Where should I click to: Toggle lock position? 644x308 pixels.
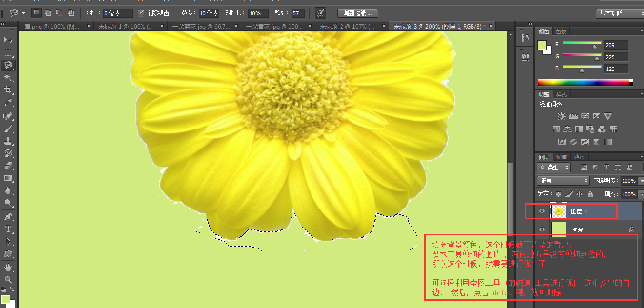579,194
